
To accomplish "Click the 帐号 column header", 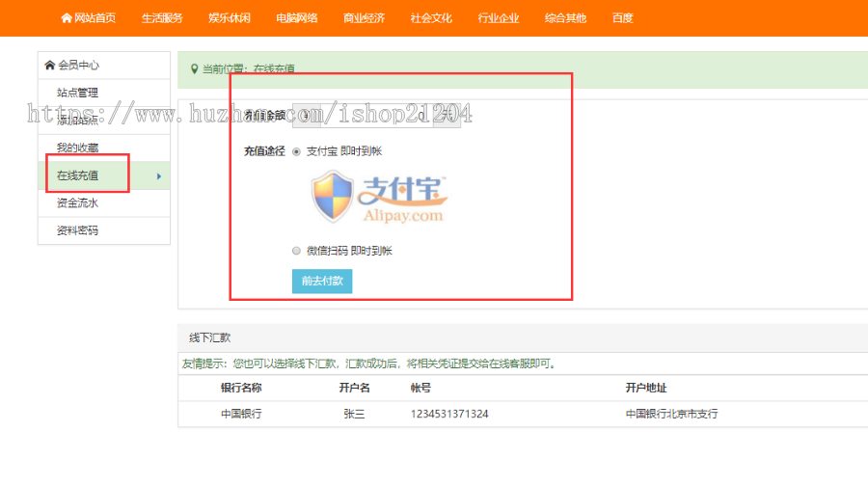I will [x=420, y=388].
